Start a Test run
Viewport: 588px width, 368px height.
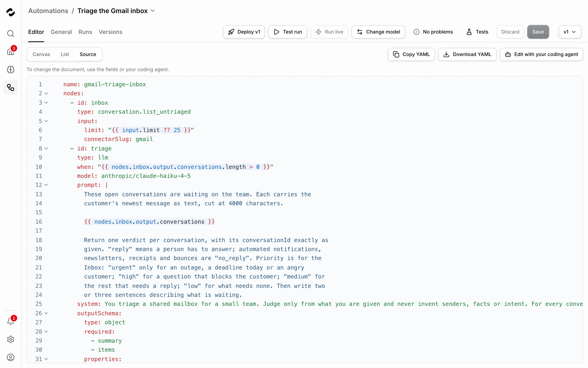pyautogui.click(x=287, y=32)
